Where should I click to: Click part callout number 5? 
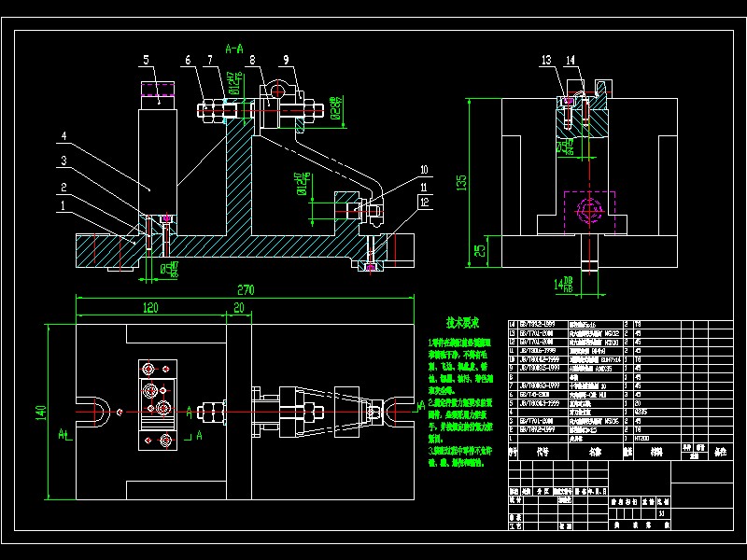click(x=147, y=60)
